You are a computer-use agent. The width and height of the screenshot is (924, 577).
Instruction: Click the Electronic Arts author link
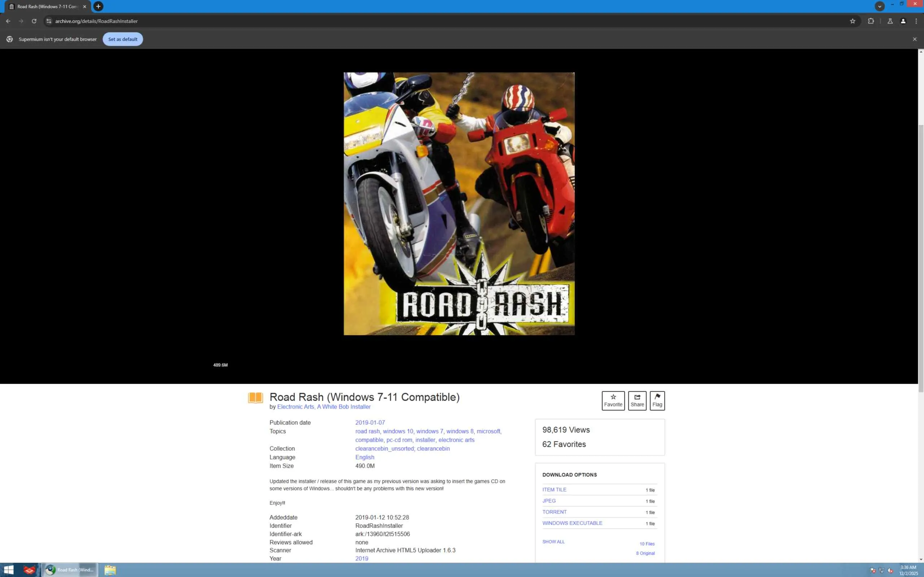click(295, 407)
